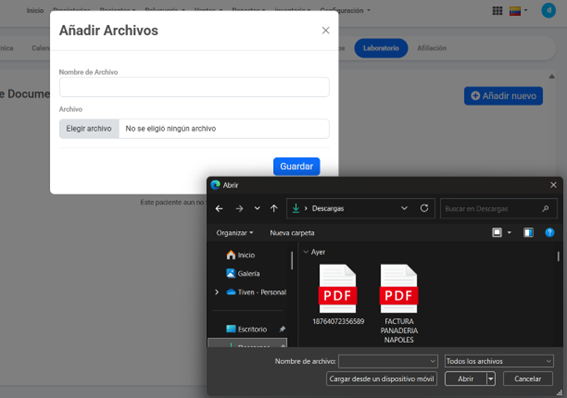Image resolution: width=567 pixels, height=398 pixels.
Task: Collapse the Ayer group
Action: pos(306,252)
